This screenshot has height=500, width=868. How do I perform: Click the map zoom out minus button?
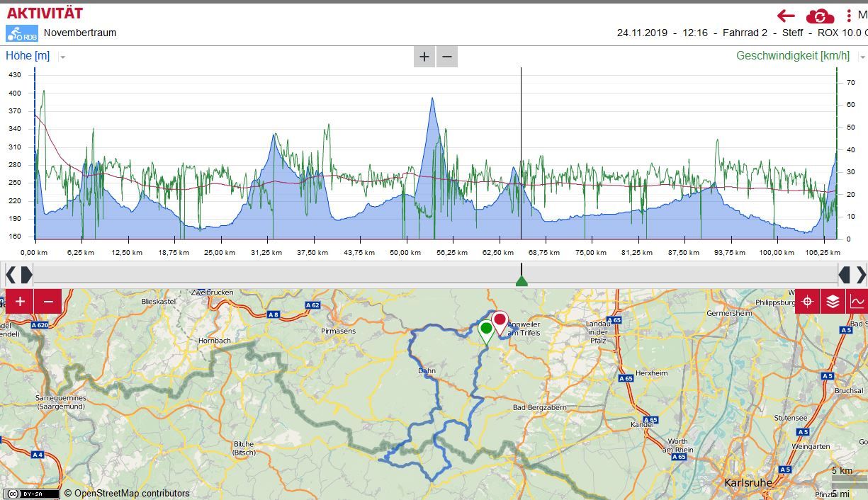(48, 301)
